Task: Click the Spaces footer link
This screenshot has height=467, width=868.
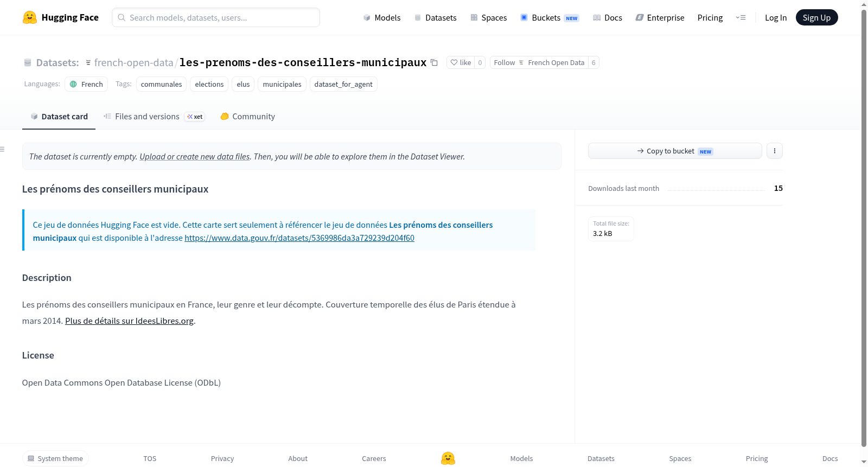Action: (x=680, y=458)
